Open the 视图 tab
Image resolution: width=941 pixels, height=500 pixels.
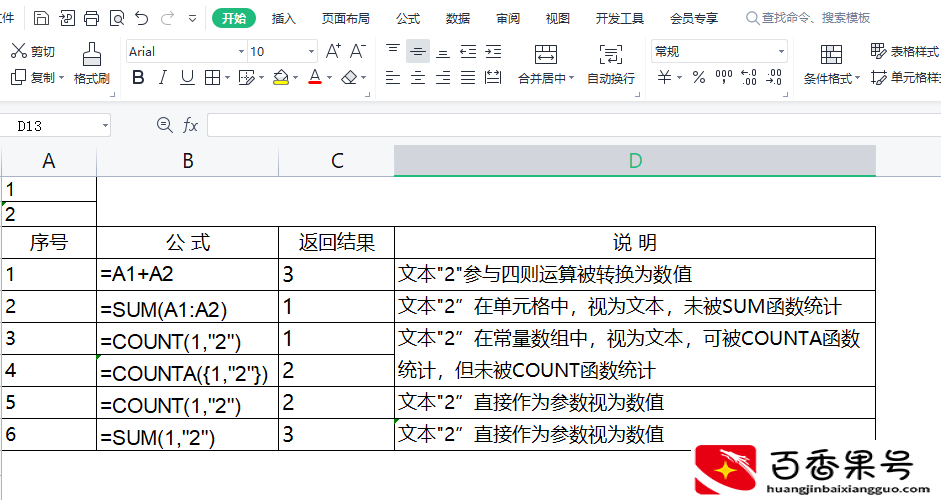tap(558, 18)
